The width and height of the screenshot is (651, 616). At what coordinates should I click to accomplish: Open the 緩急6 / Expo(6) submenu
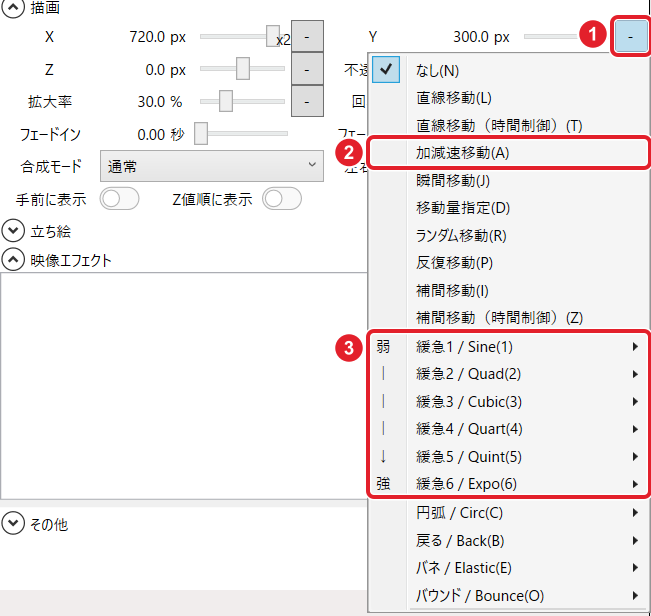coord(509,484)
